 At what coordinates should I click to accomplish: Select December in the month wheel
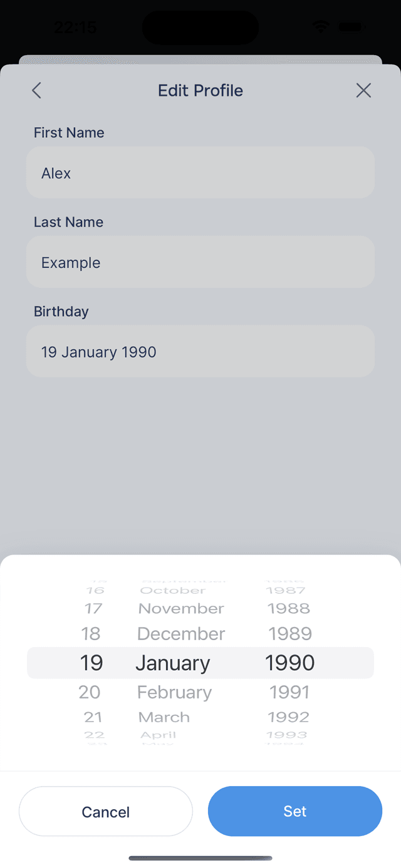[x=180, y=633]
